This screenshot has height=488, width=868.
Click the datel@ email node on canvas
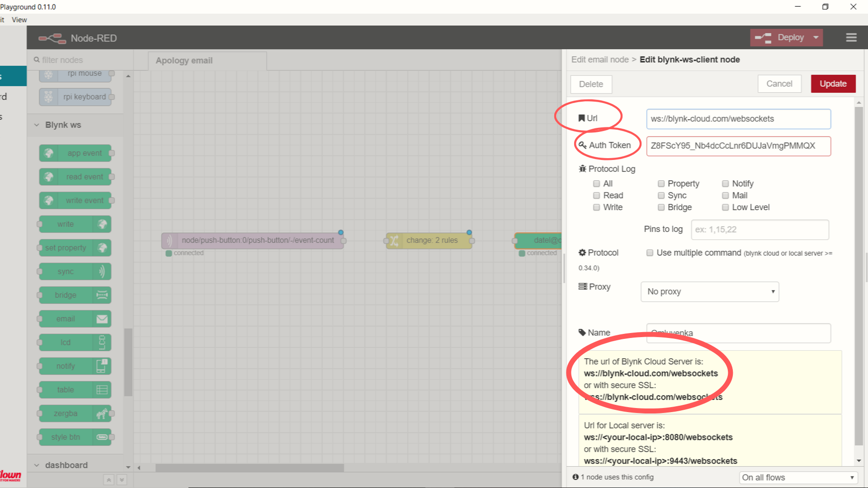[x=538, y=240]
